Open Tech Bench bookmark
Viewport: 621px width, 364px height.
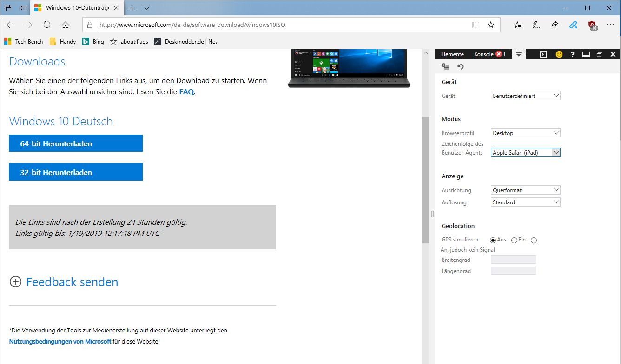point(24,42)
